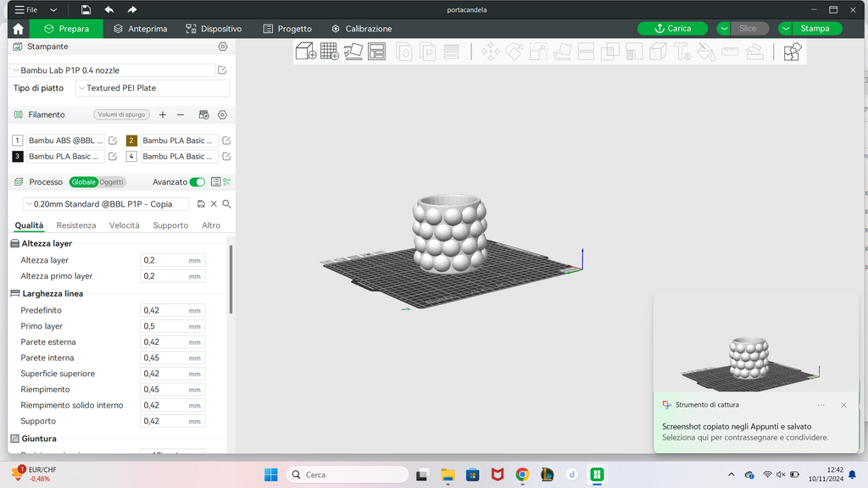Click the Add plate icon
Screen dimensions: 868x488
pyautogui.click(x=330, y=52)
